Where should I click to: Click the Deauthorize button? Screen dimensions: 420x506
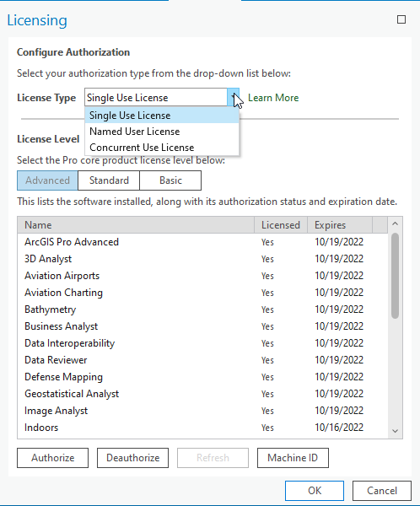132,458
